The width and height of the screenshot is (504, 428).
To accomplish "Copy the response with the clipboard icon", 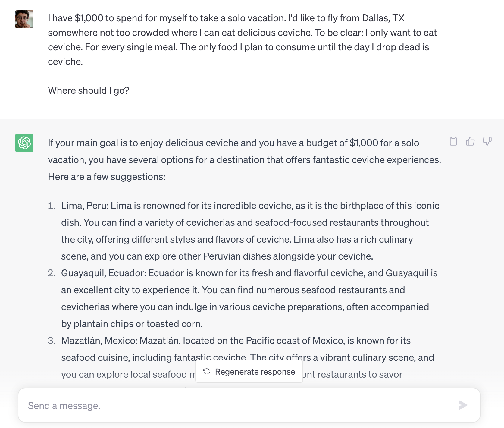I will pos(453,141).
